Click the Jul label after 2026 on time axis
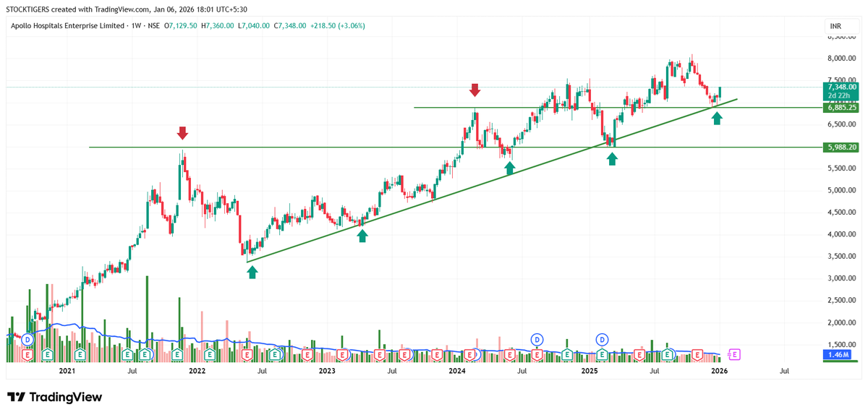The width and height of the screenshot is (868, 415). point(784,371)
